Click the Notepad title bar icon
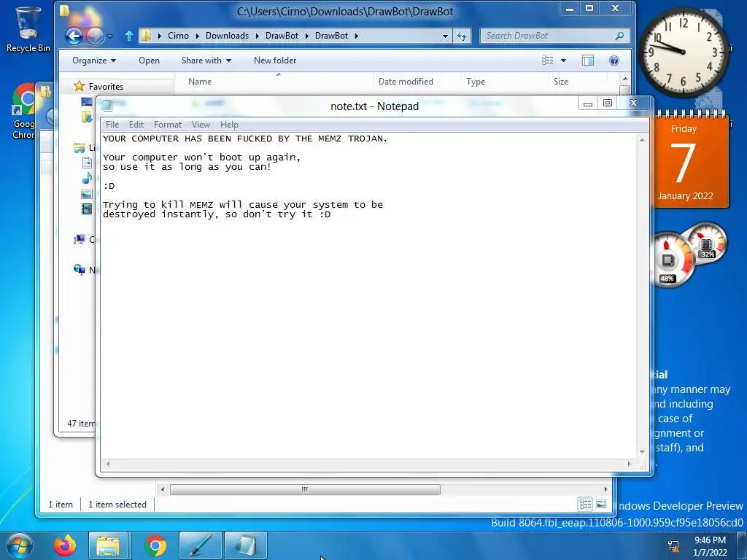 pyautogui.click(x=107, y=106)
